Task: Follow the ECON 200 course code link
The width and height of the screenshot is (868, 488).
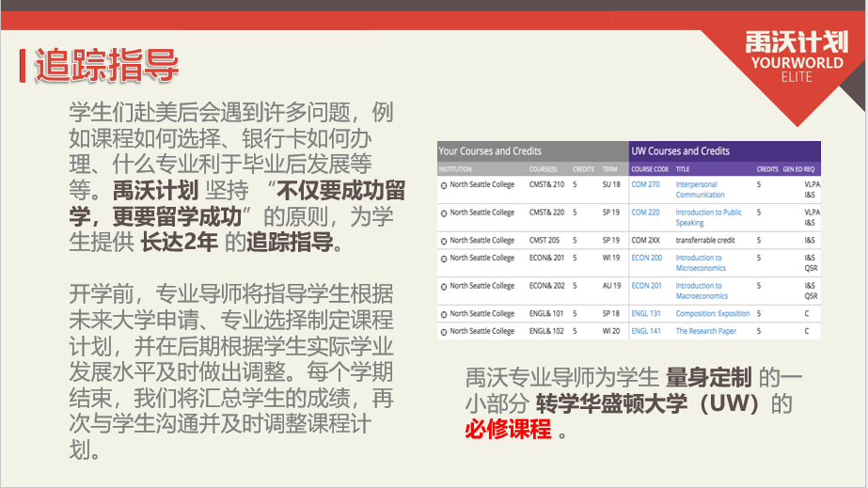Action: tap(646, 258)
